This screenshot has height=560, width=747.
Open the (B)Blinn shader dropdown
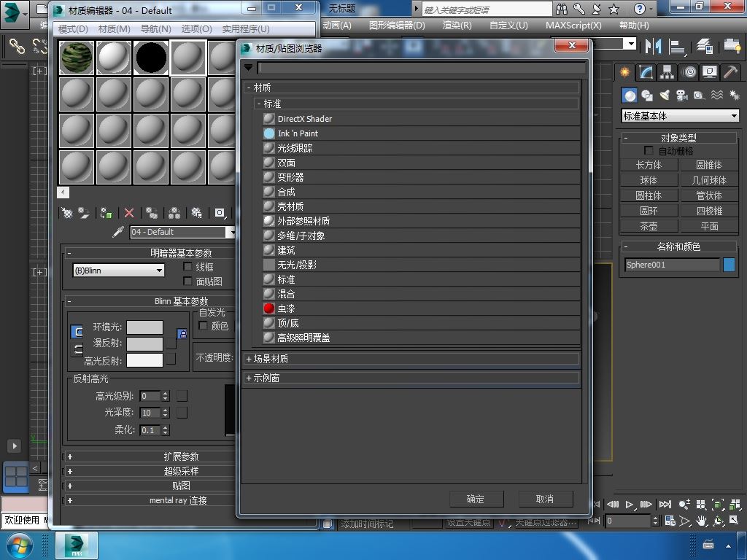point(119,271)
